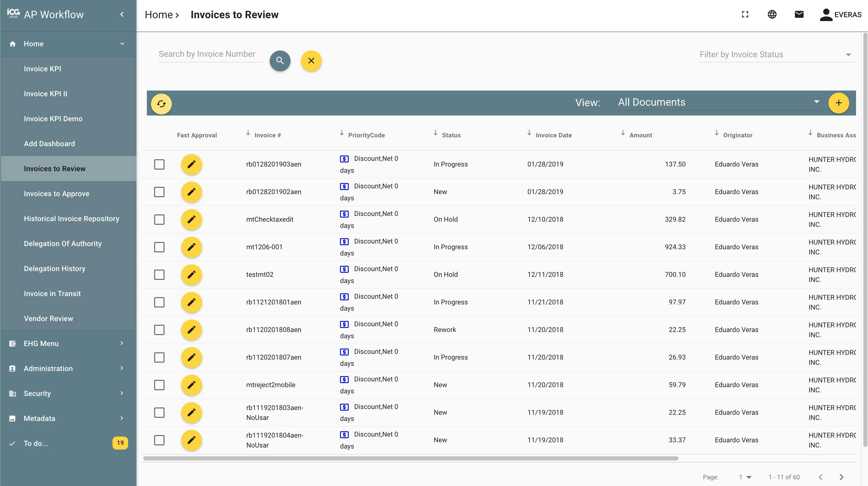868x486 pixels.
Task: Open the mail messages icon
Action: (799, 15)
